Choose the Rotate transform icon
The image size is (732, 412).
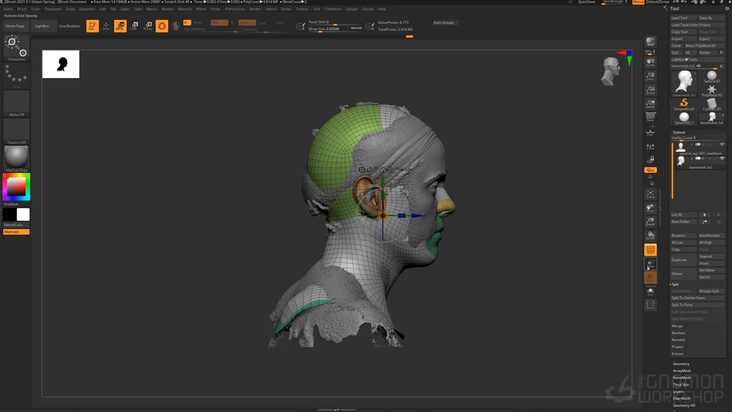coord(148,26)
